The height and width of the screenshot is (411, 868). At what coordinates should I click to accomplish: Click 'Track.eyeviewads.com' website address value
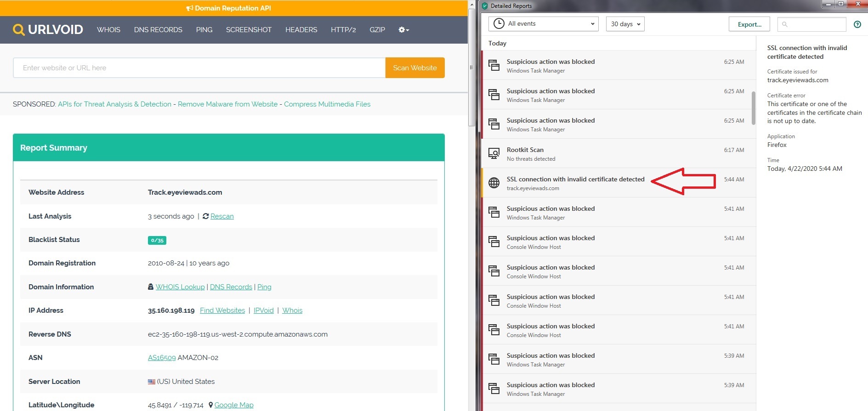[x=185, y=192]
